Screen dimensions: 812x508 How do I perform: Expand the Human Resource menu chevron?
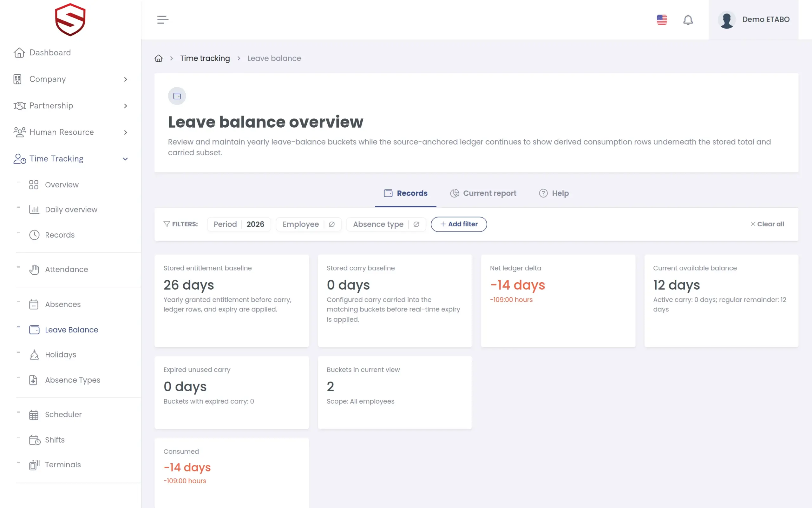click(x=126, y=132)
